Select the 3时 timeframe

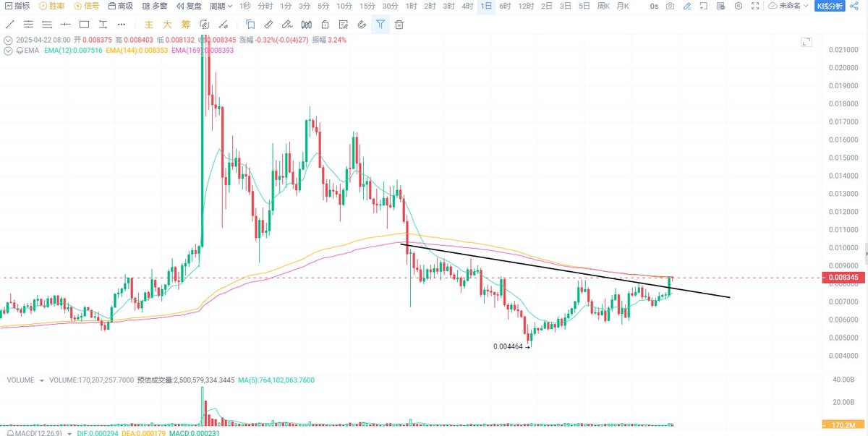(x=449, y=6)
